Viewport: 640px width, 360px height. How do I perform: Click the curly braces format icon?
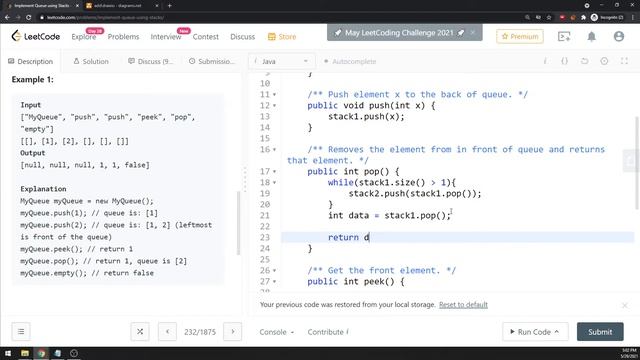(564, 61)
